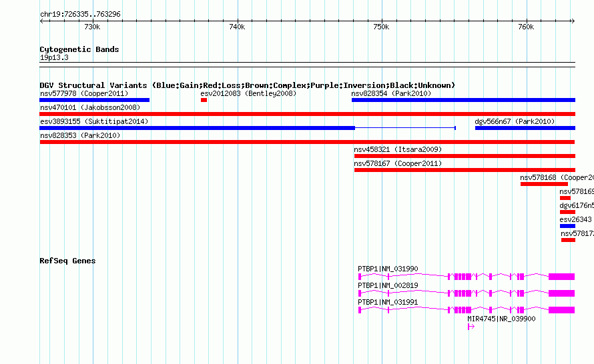Click the 'esv3893155 (Suktitipat2014)' label
Viewport: 594px width, 364px height.
pyautogui.click(x=94, y=121)
